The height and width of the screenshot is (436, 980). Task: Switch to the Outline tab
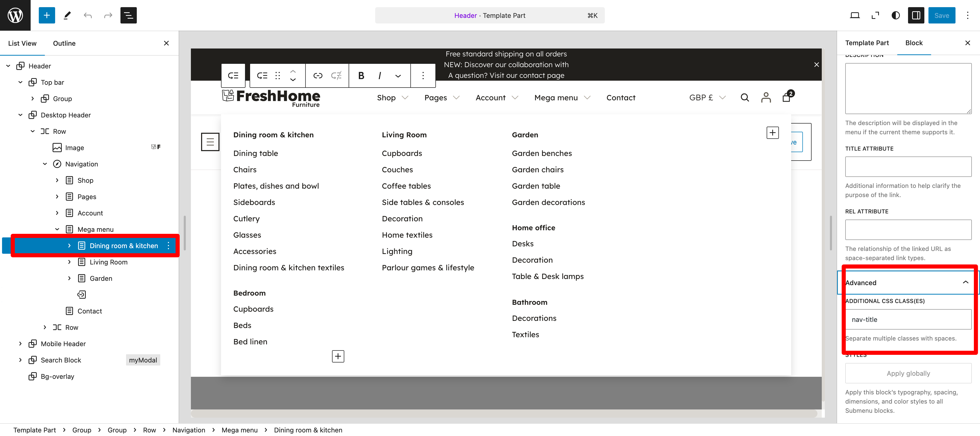pos(64,43)
